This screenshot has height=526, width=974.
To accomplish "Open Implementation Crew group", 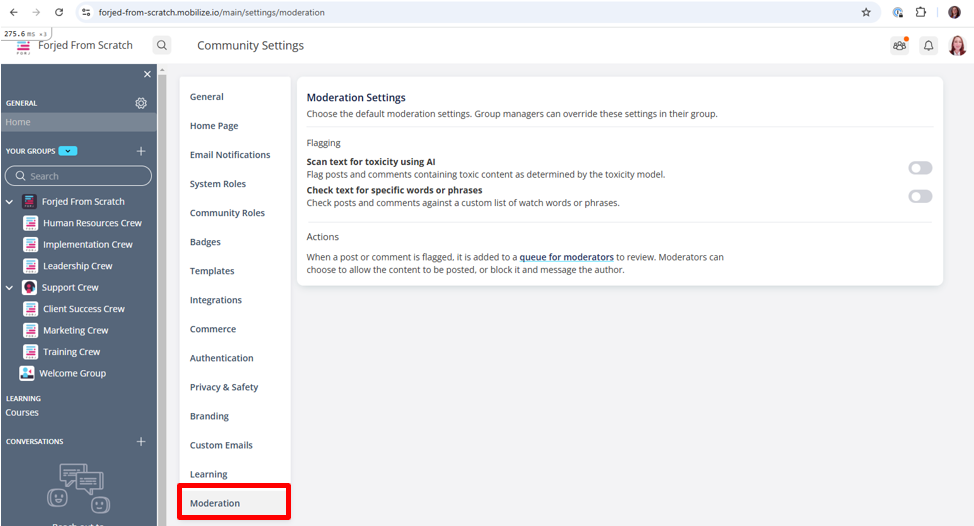I will point(88,245).
